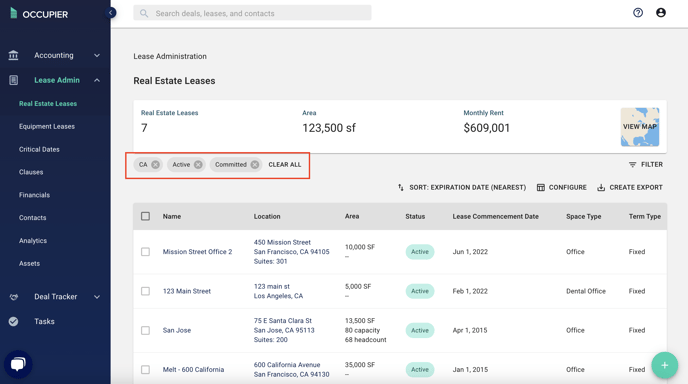Click the Create Export button
The height and width of the screenshot is (384, 688).
(630, 187)
